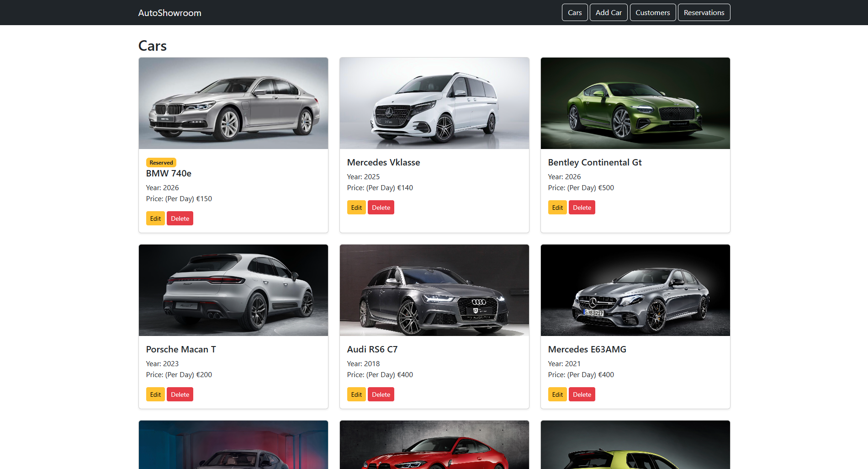Click 'Year: 2018' on Audi RS6 card
Image resolution: width=868 pixels, height=469 pixels.
363,364
